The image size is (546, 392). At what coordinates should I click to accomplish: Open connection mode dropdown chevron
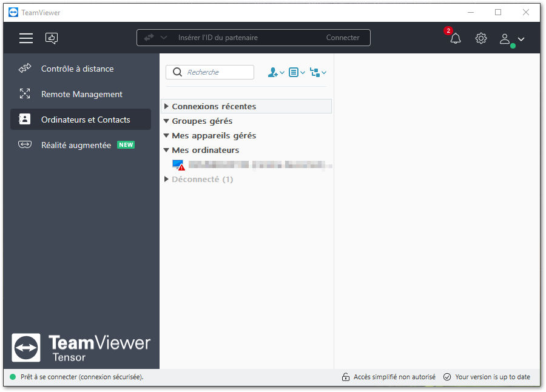(x=164, y=38)
